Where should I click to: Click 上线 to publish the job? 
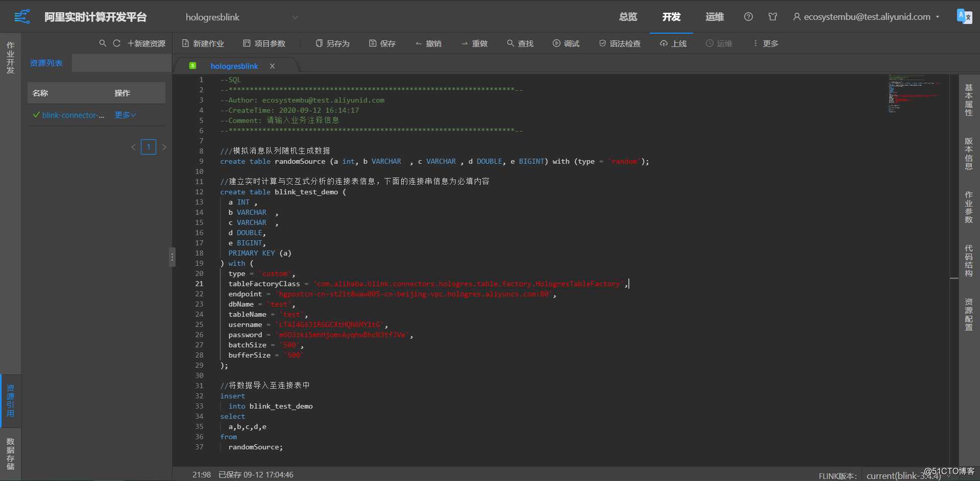tap(673, 43)
